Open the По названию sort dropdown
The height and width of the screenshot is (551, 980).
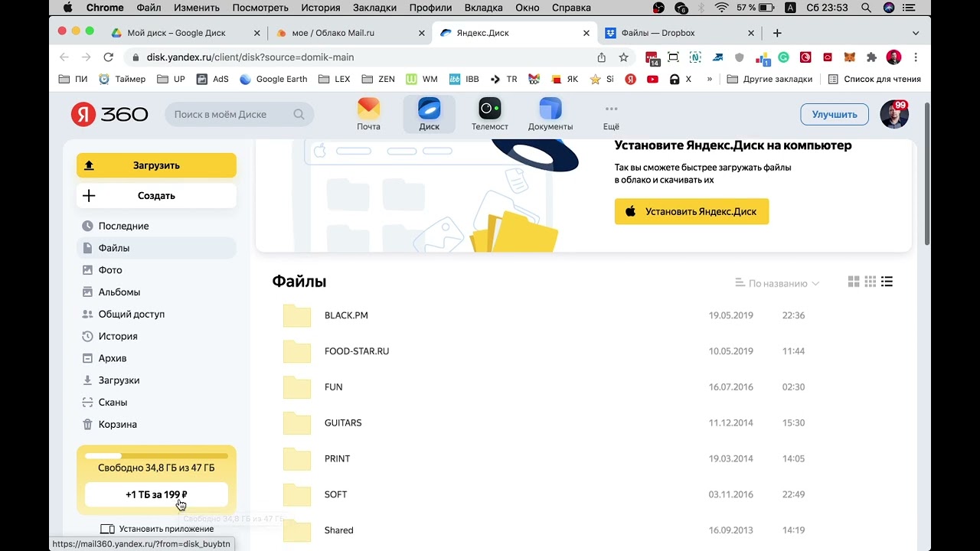click(777, 283)
